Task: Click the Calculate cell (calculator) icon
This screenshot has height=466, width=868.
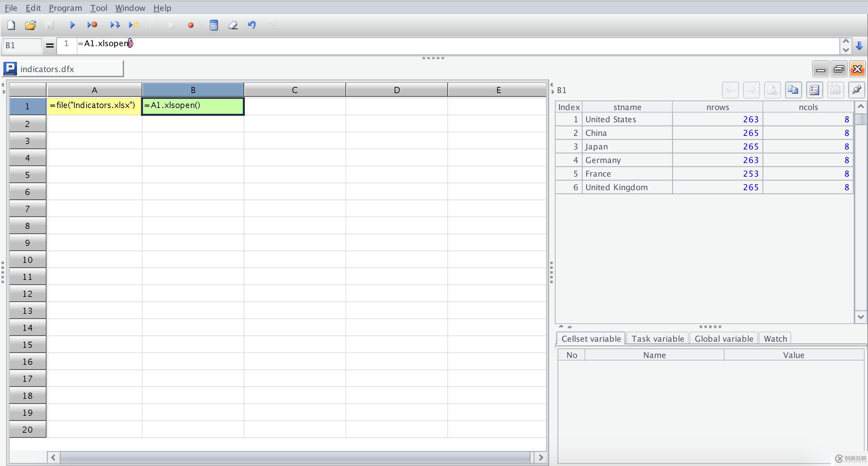Action: click(214, 25)
